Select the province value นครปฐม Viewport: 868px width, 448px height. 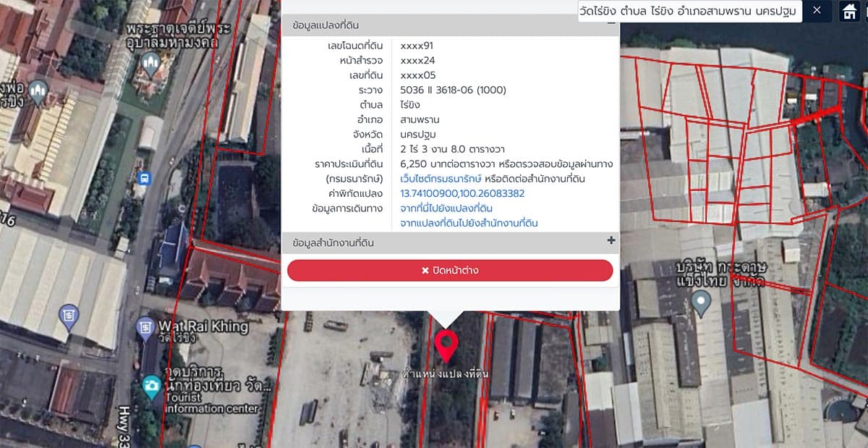click(x=417, y=135)
